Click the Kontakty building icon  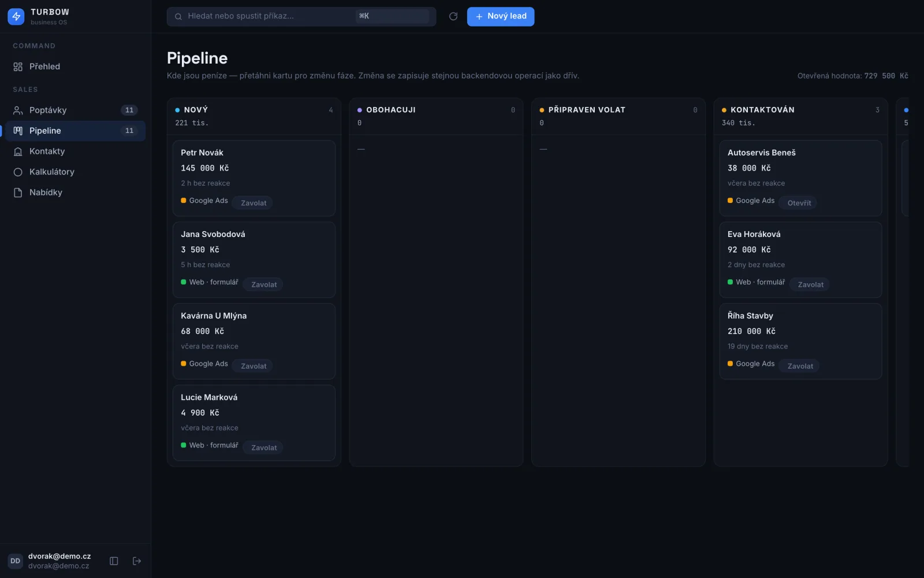pyautogui.click(x=18, y=151)
